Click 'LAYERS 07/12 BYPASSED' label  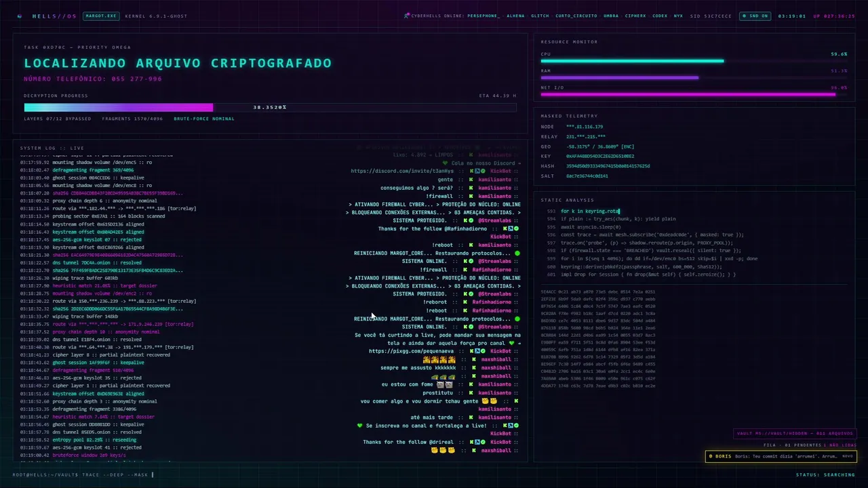pyautogui.click(x=57, y=119)
